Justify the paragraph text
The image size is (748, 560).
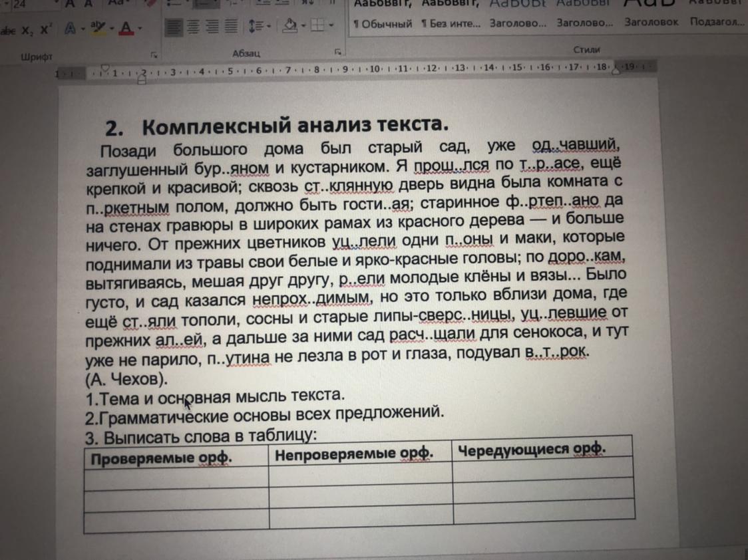(x=232, y=26)
